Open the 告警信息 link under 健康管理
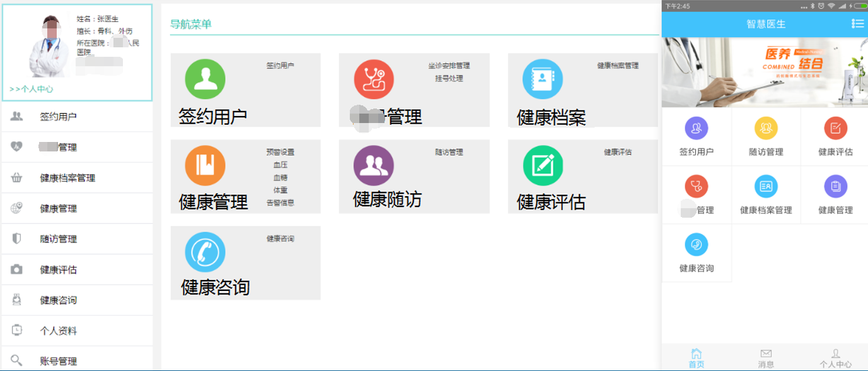This screenshot has width=868, height=371. [x=280, y=203]
